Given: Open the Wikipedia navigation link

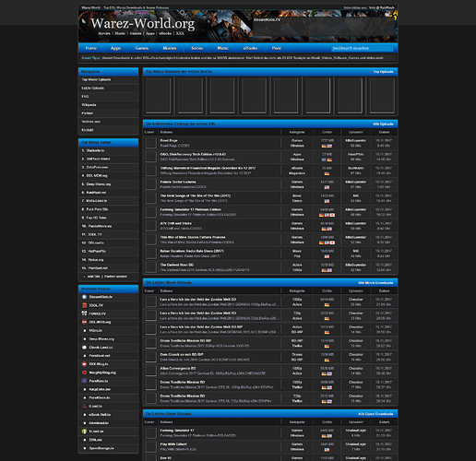Looking at the screenshot, I should 89,105.
